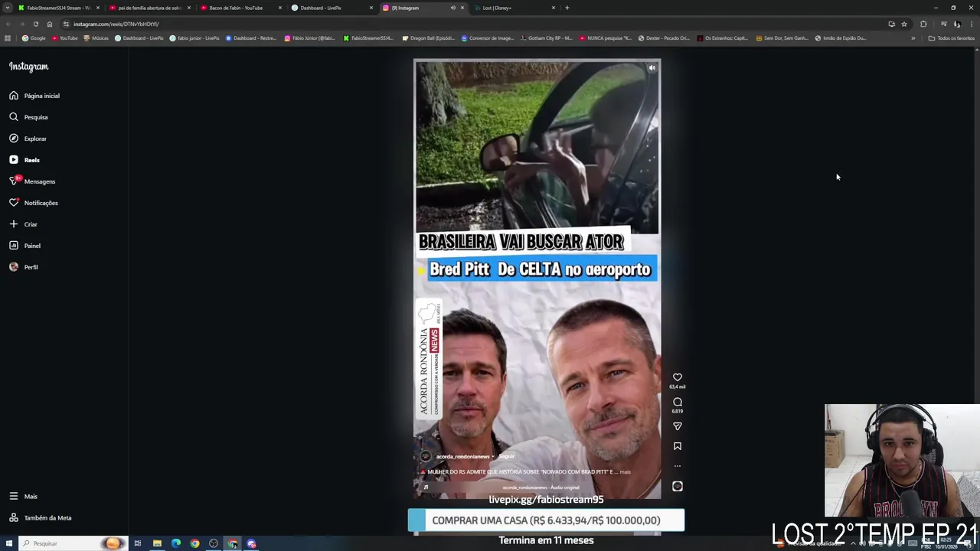The width and height of the screenshot is (980, 551).
Task: Open Google Chrome from taskbar
Action: pyautogui.click(x=194, y=543)
